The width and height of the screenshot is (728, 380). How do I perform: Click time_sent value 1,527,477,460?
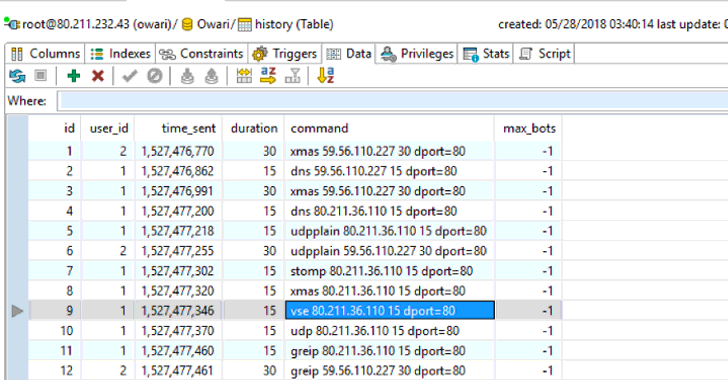tap(178, 351)
